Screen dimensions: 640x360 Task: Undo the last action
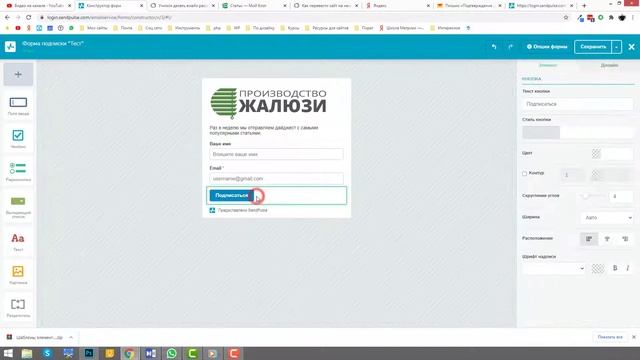click(494, 47)
